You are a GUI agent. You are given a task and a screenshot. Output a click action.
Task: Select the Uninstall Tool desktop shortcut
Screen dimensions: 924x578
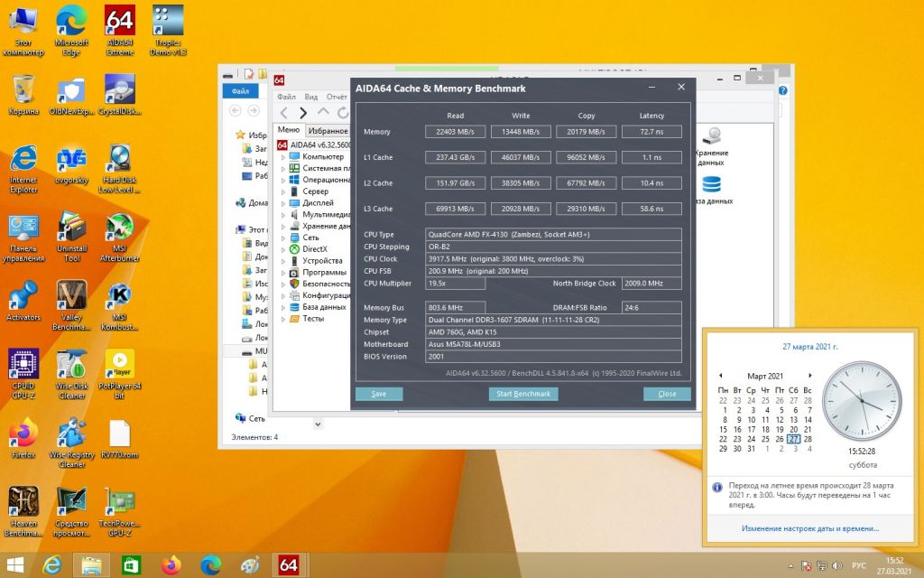[x=72, y=238]
